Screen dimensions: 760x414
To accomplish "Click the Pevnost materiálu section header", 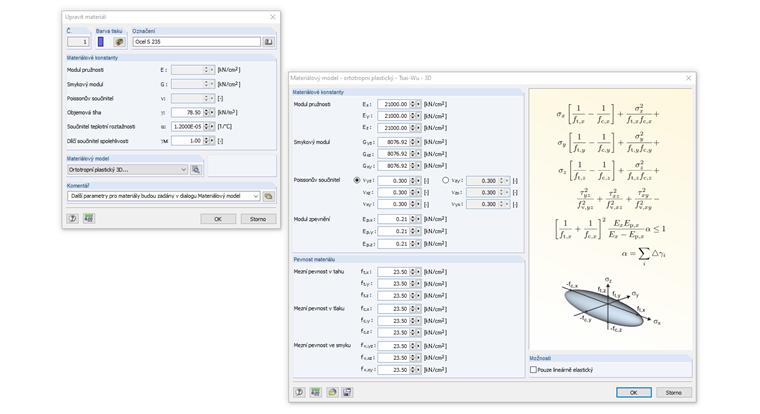I will 314,259.
